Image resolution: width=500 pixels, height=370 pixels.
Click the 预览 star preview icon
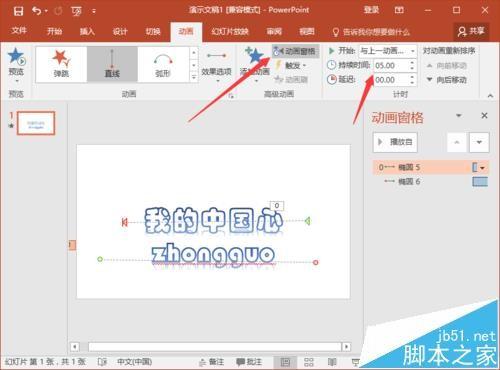click(16, 57)
